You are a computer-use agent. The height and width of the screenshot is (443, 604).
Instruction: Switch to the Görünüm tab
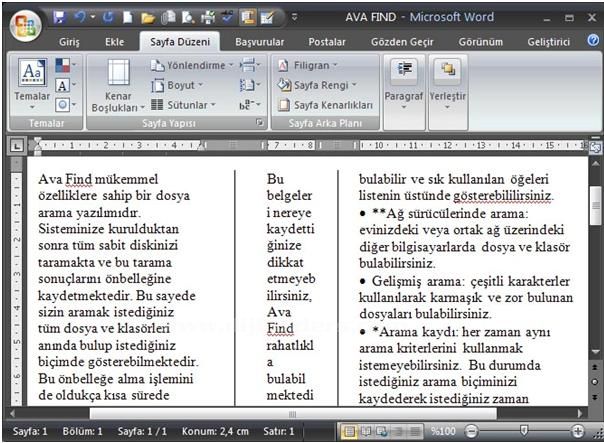(x=480, y=42)
